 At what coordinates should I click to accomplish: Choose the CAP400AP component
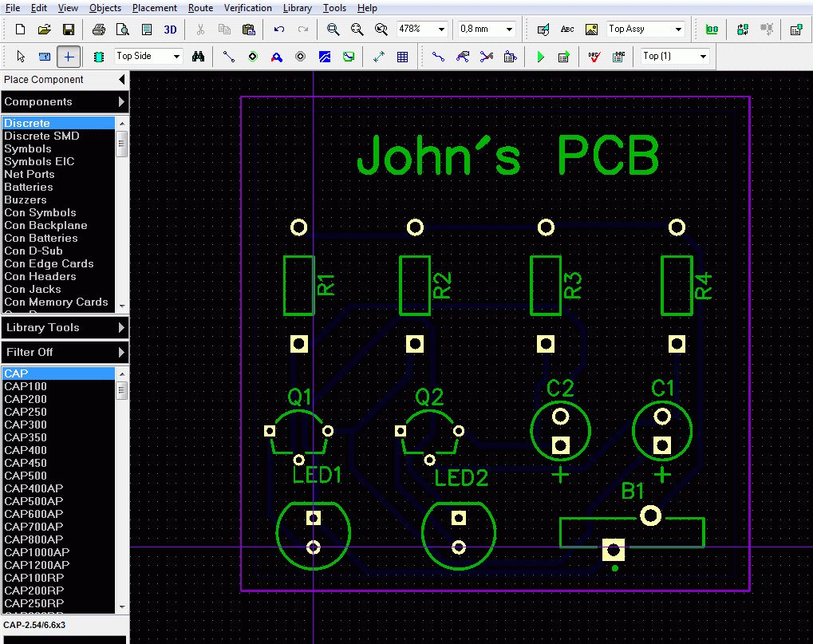58,488
